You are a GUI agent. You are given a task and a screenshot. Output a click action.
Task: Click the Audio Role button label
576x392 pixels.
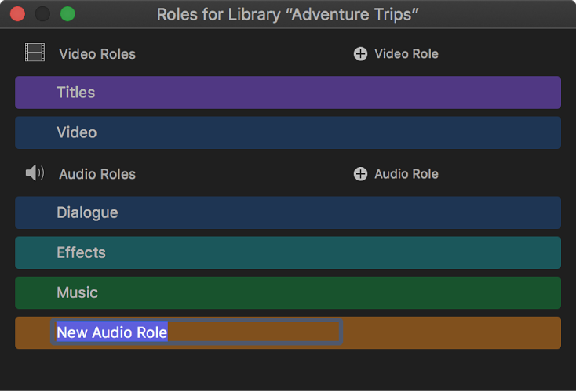[406, 174]
